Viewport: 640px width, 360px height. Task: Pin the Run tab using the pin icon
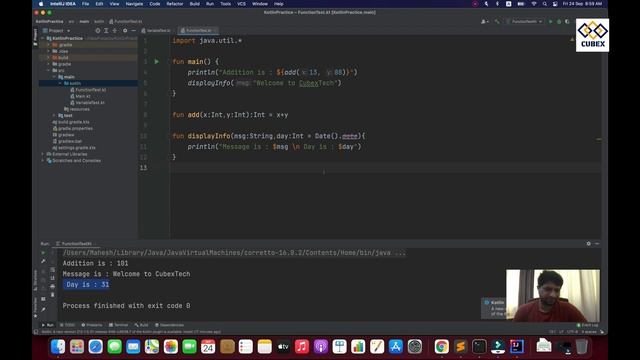point(43,309)
